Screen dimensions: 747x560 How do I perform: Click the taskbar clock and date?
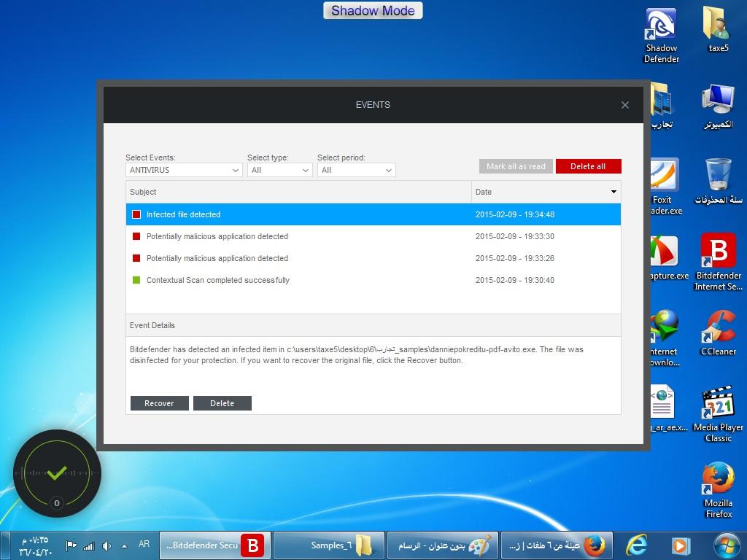tap(35, 546)
